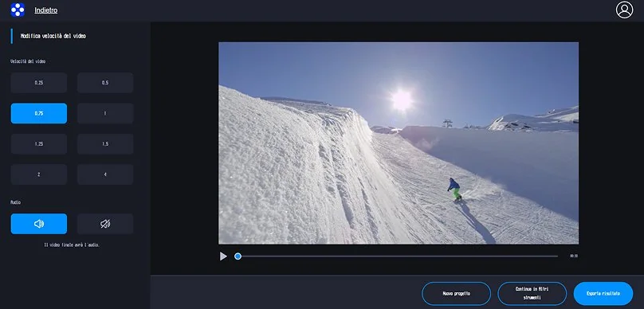Set video speed to 2
This screenshot has height=309, width=644.
coord(39,174)
